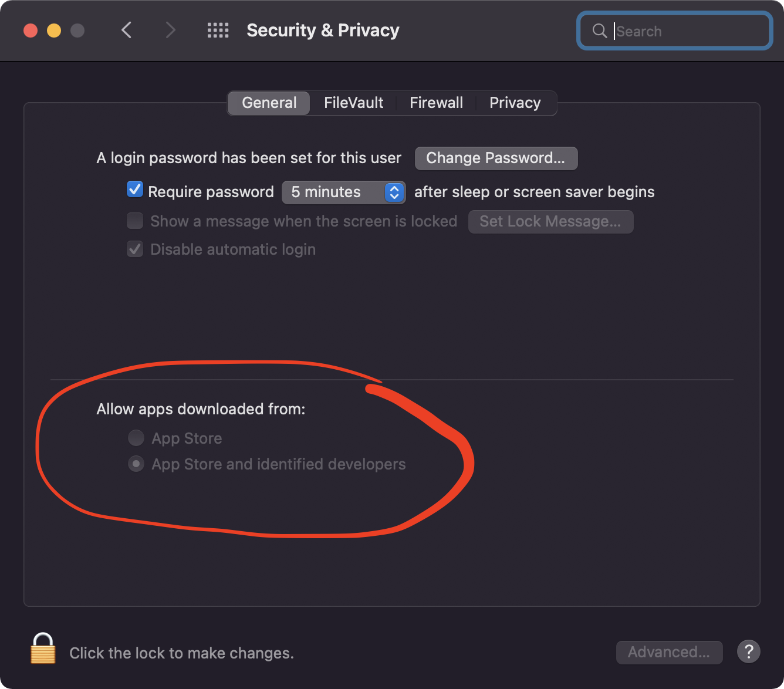Enable Show a message when screen is locked

click(x=135, y=221)
